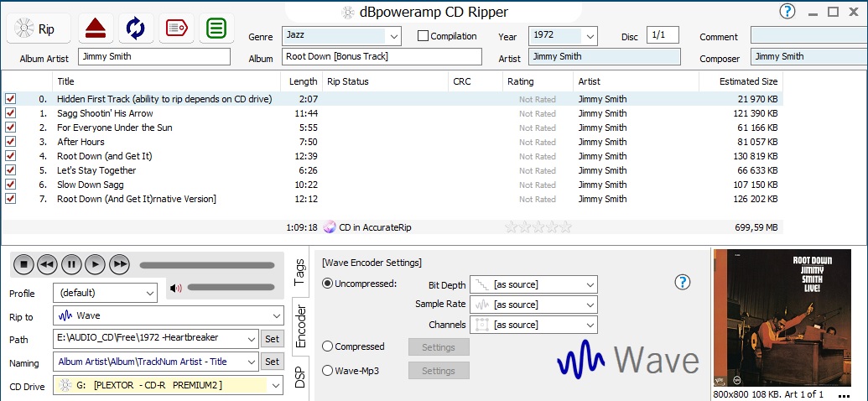Image resolution: width=868 pixels, height=401 pixels.
Task: Open the Sample Rate dropdown
Action: (x=533, y=305)
